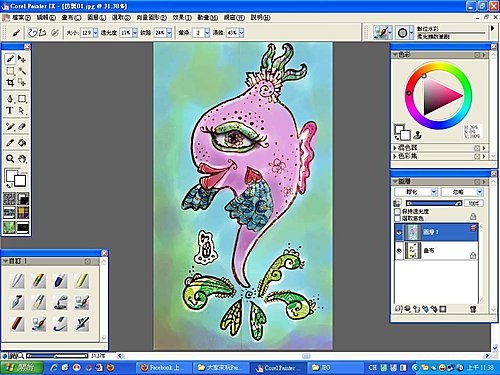Select the Rectangular Shape tool
The height and width of the screenshot is (375, 500).
click(x=22, y=99)
